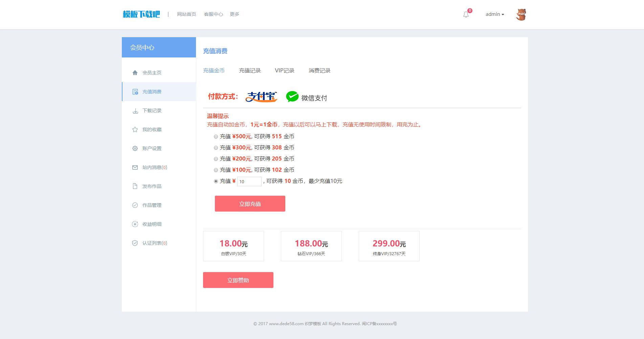Click the 下载记录 download icon
The width and height of the screenshot is (644, 339).
coord(135,111)
